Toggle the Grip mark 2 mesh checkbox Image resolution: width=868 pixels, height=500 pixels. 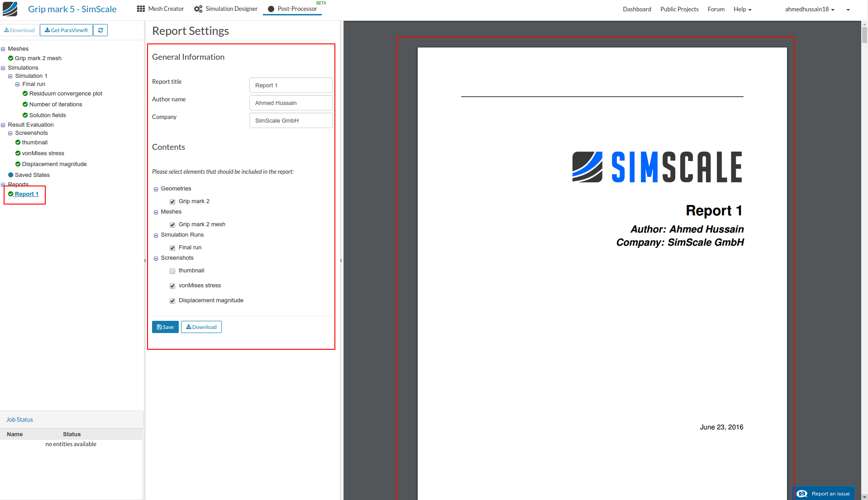click(172, 225)
